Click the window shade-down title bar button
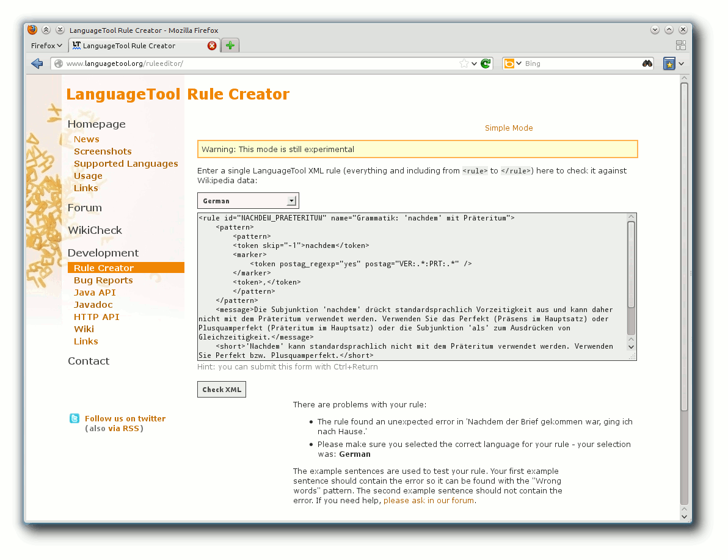728x560 pixels. point(60,30)
